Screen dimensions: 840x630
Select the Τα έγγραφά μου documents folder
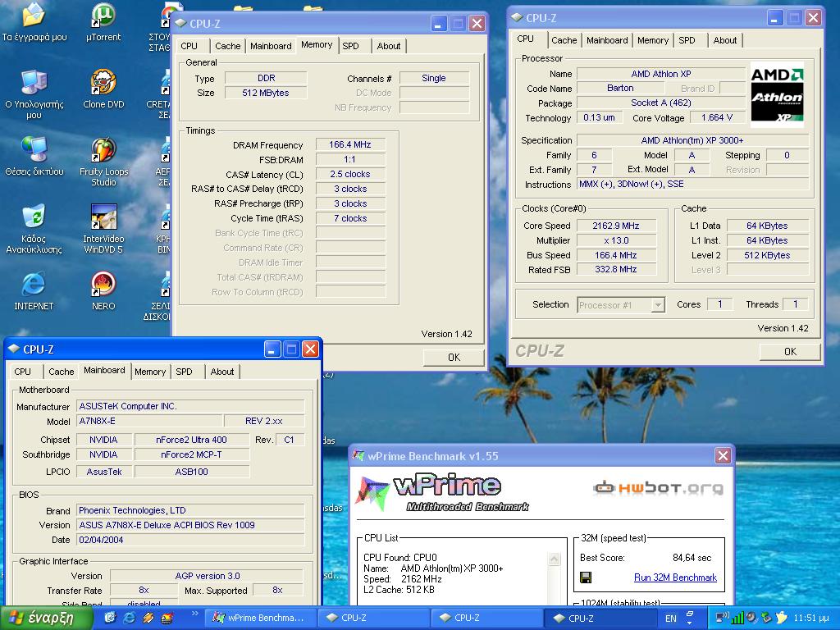coord(33,23)
